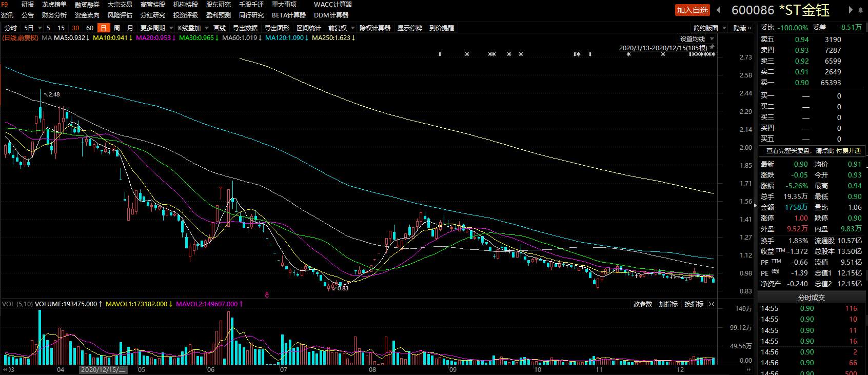Click the 加入自选 button
This screenshot has height=375, width=868.
[x=692, y=10]
